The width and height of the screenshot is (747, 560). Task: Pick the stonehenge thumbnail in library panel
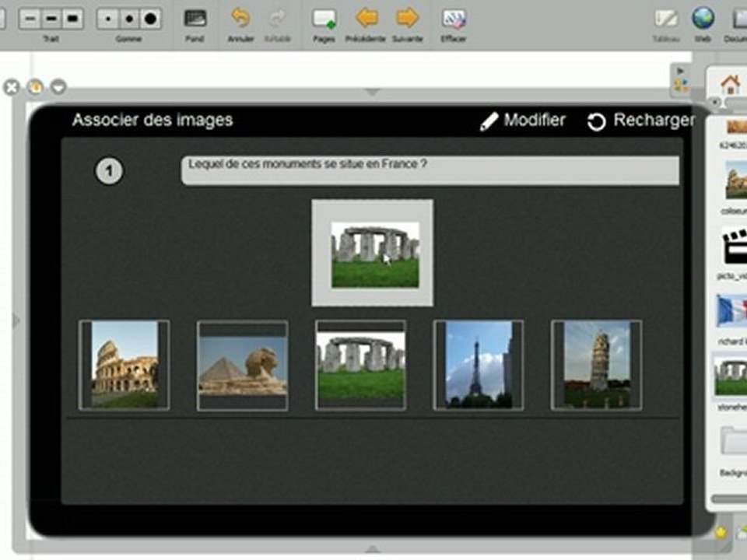[x=731, y=377]
